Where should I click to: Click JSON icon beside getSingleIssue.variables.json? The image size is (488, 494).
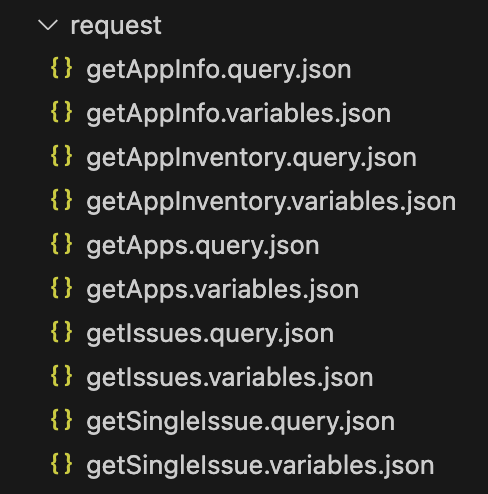point(62,464)
